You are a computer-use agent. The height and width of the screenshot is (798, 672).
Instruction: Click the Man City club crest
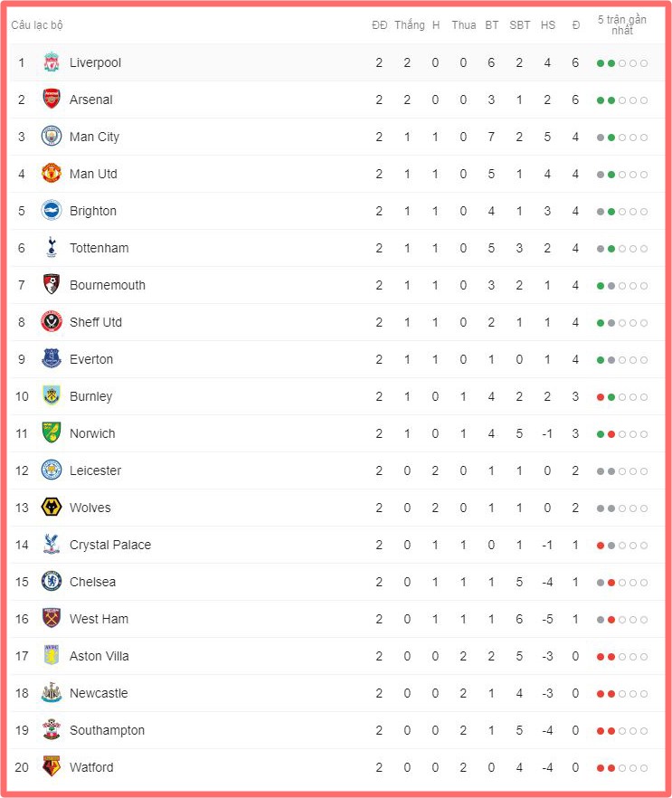pos(52,137)
